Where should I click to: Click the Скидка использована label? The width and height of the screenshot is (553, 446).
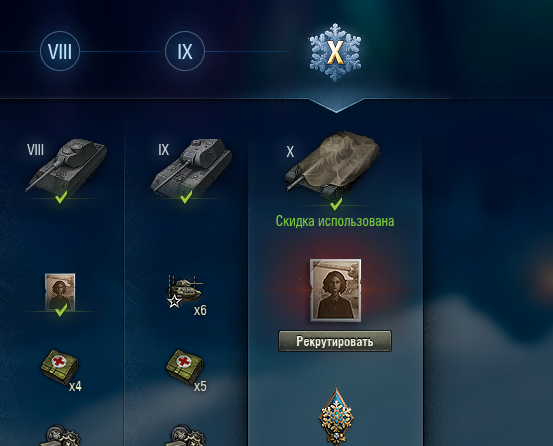[x=335, y=221]
